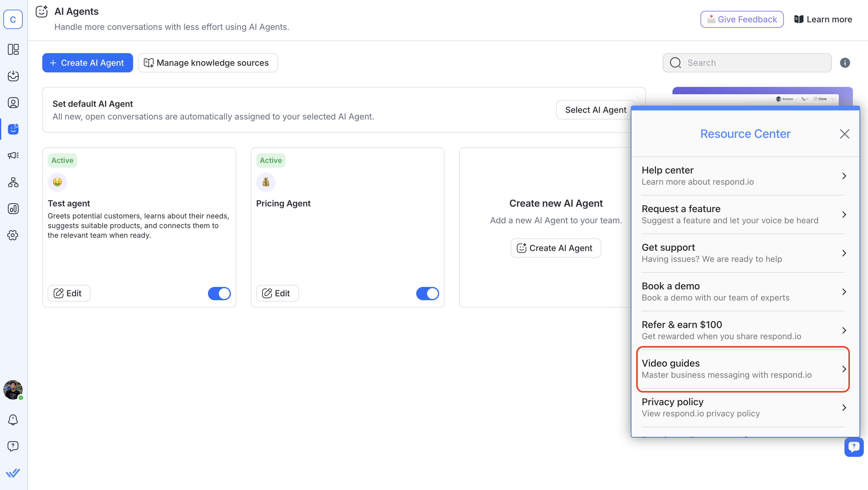Screen dimensions: 868x490
Task: Click Manage knowledge sources button
Action: tap(208, 63)
